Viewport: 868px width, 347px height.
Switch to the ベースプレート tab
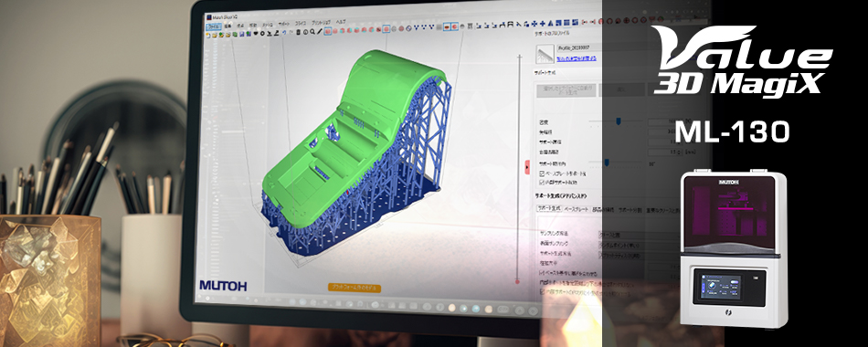577,209
